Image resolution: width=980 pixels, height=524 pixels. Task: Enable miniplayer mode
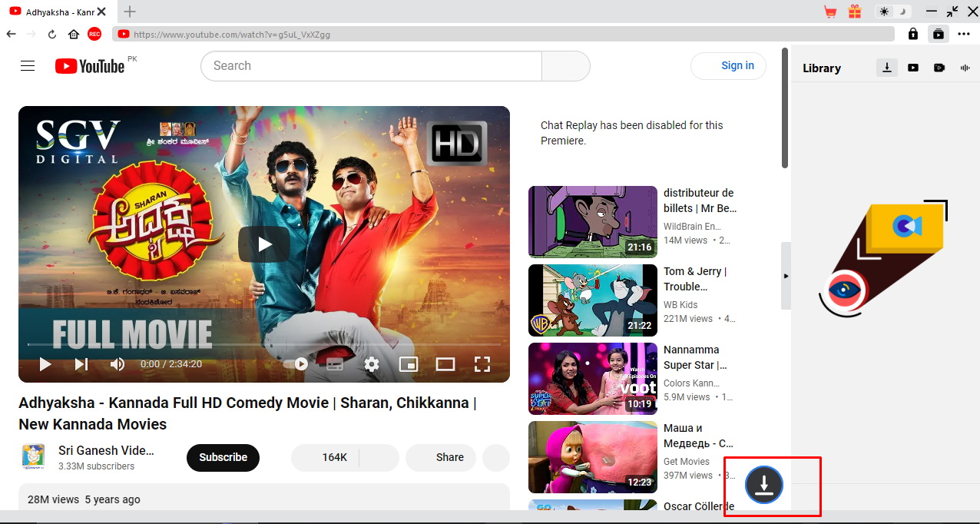point(409,364)
